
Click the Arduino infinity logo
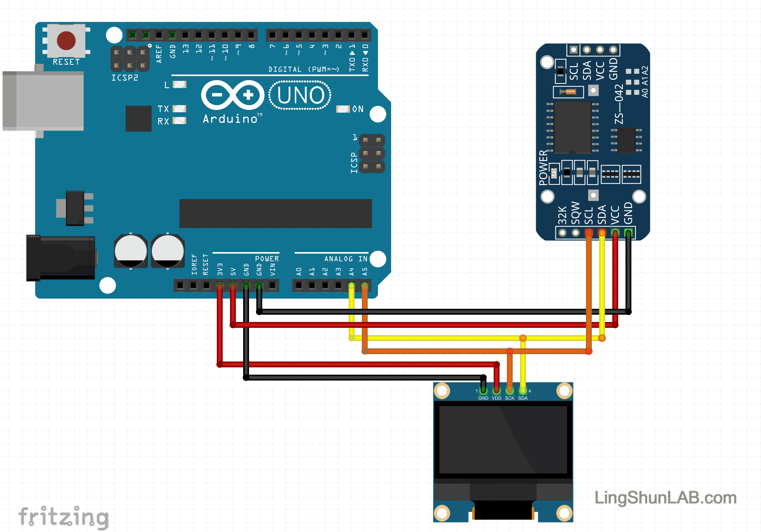pos(233,95)
